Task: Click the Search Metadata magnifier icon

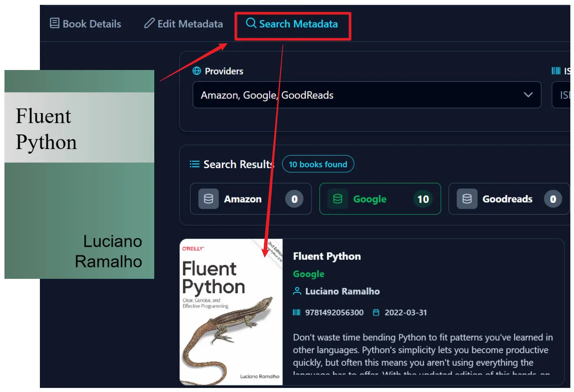Action: coord(251,23)
